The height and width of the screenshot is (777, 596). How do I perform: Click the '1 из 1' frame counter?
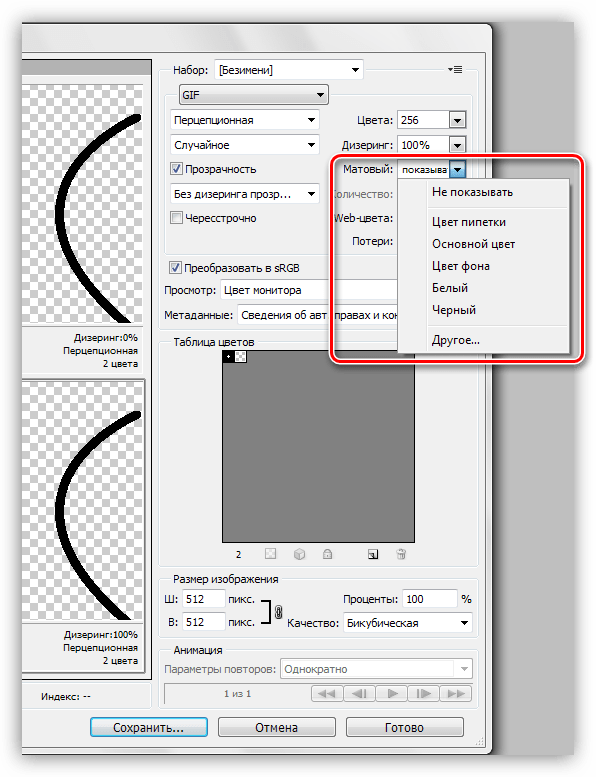click(x=237, y=694)
